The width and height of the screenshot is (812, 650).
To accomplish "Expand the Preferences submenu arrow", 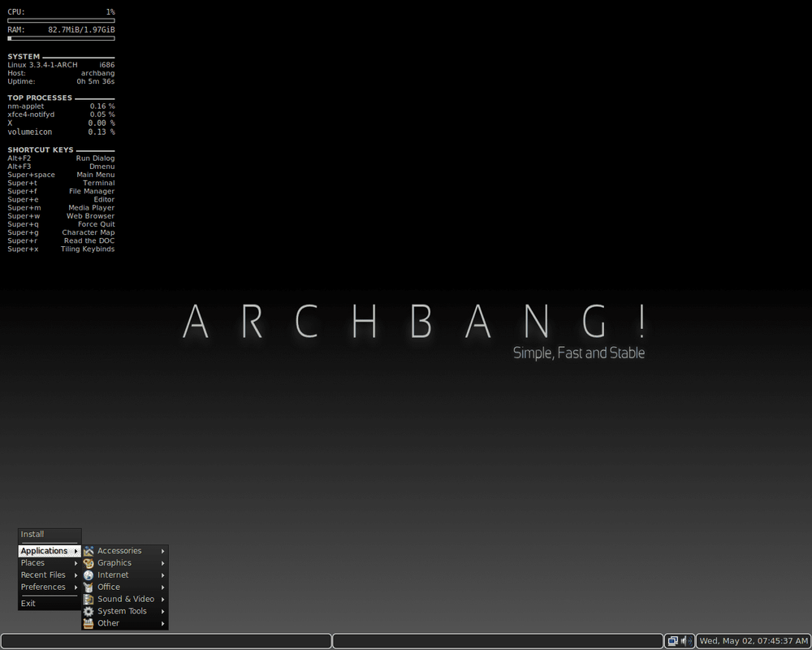I will (x=76, y=587).
